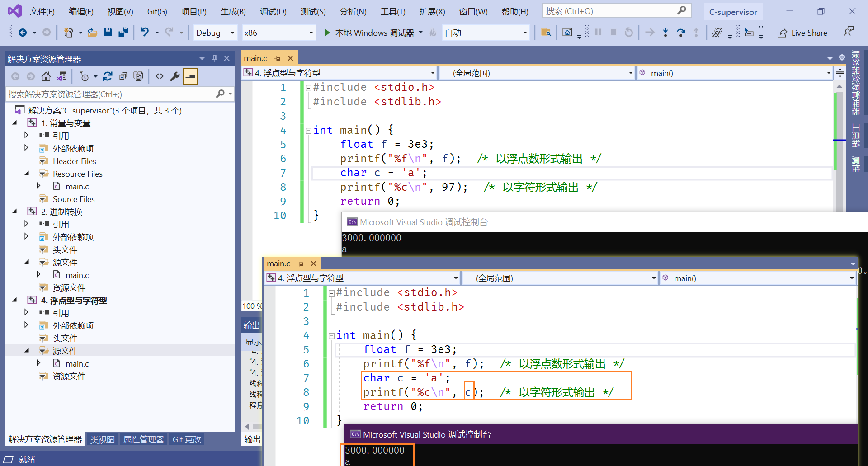Open the upper editor's 全局范围 scope dropdown
868x466 pixels.
537,73
